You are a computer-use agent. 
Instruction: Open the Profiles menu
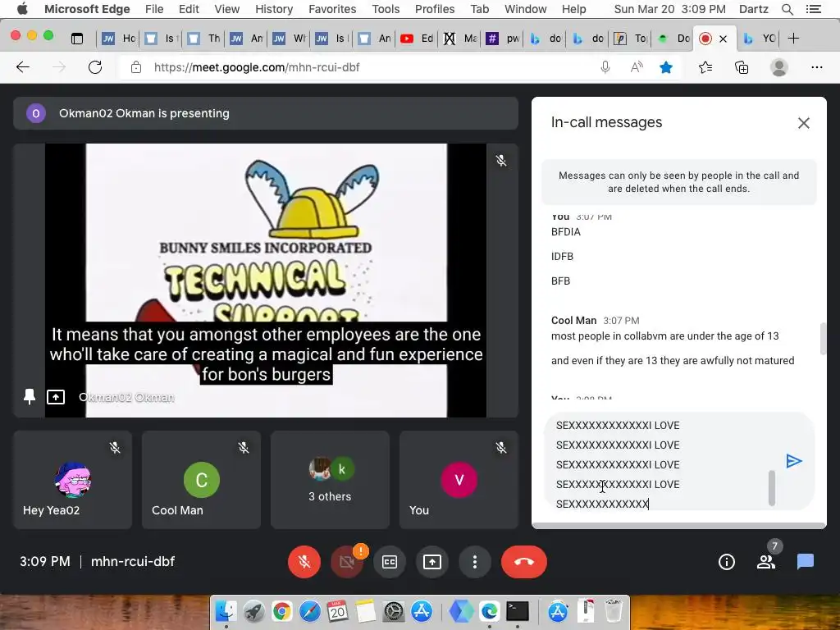(x=435, y=9)
